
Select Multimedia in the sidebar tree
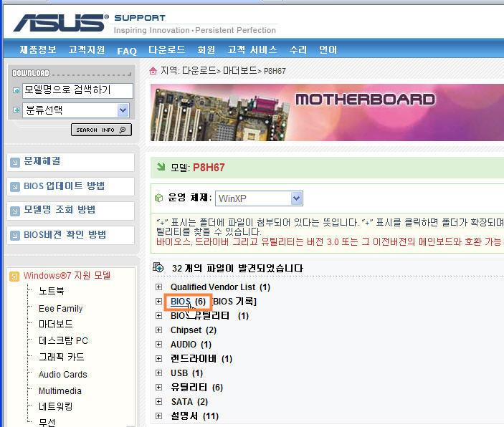(x=60, y=391)
